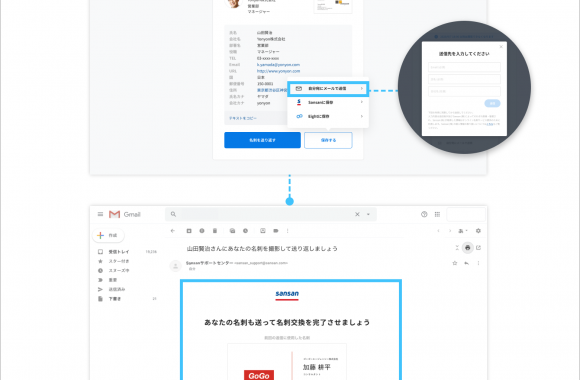Snooze the email with the clock icon
580x380 pixels.
(x=245, y=231)
